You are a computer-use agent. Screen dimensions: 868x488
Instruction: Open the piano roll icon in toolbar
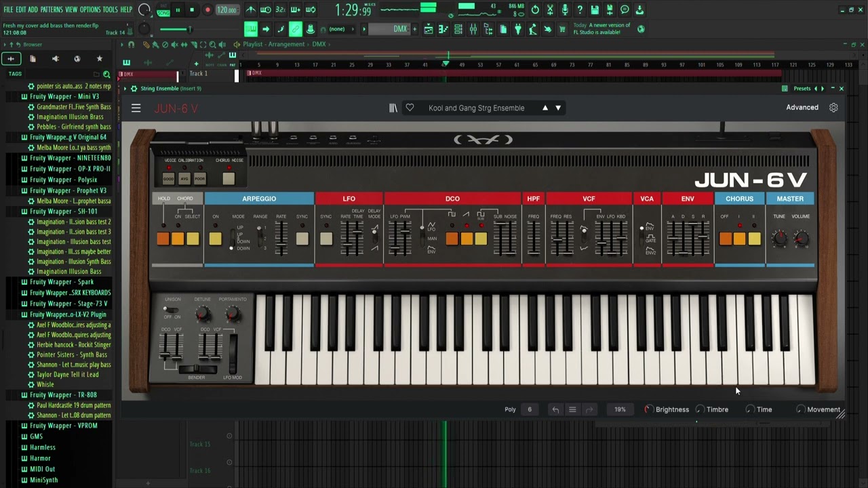[x=443, y=29]
